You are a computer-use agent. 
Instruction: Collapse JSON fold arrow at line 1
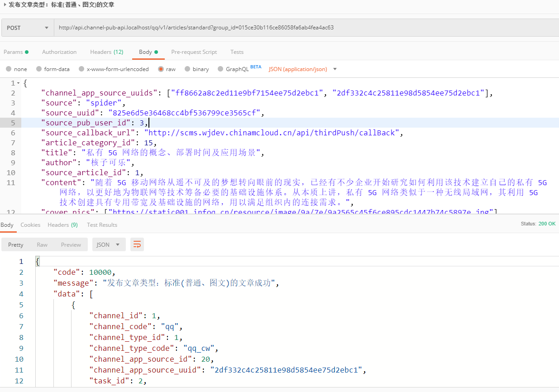pos(19,83)
